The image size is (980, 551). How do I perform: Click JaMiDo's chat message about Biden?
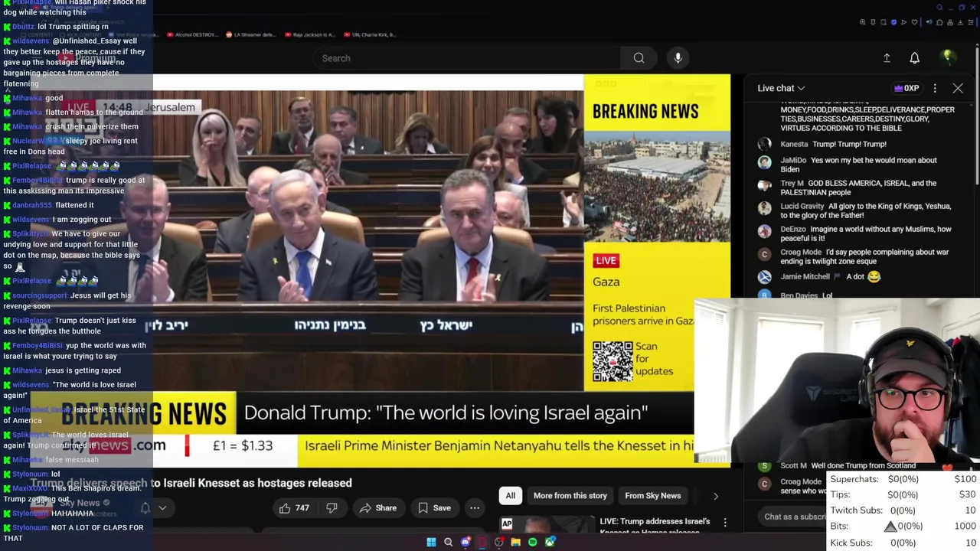858,165
